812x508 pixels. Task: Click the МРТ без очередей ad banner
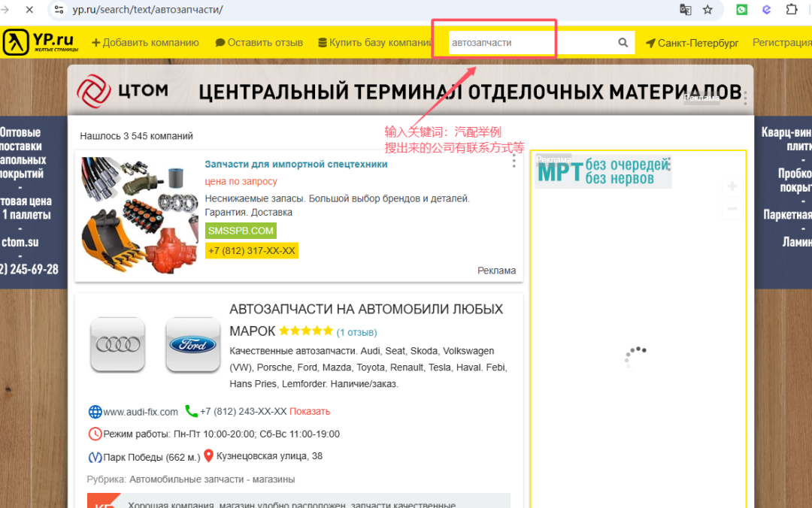[603, 171]
